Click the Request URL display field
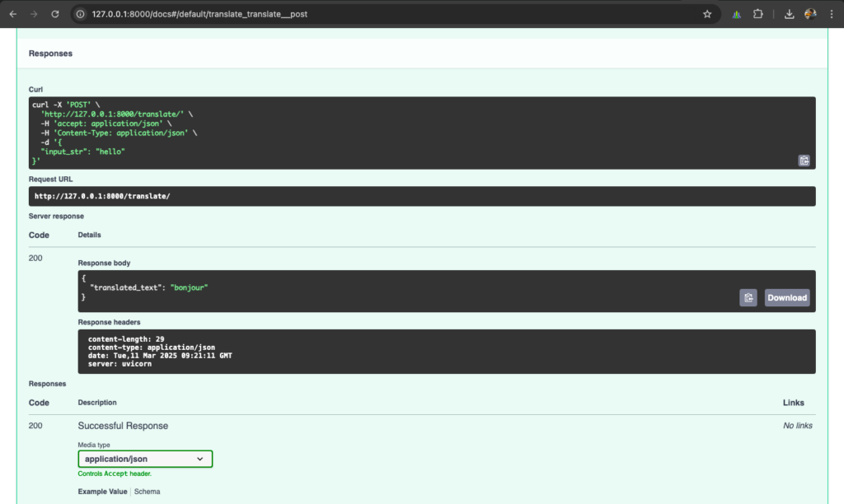844x504 pixels. point(422,196)
